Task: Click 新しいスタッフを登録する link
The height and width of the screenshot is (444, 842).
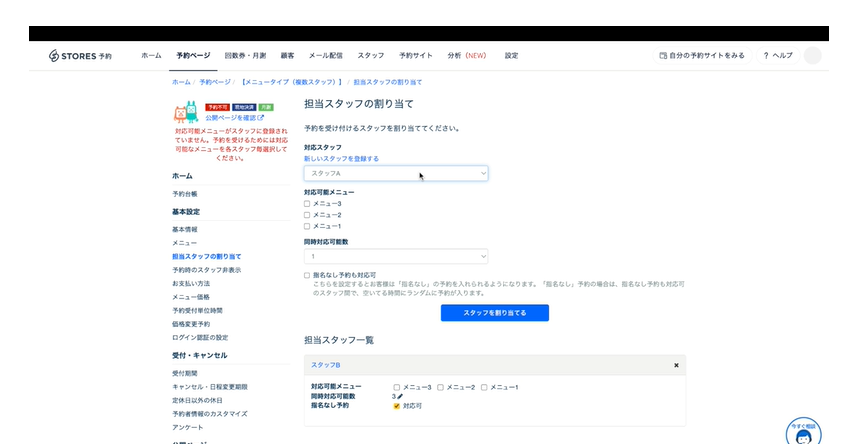Action: click(x=341, y=158)
